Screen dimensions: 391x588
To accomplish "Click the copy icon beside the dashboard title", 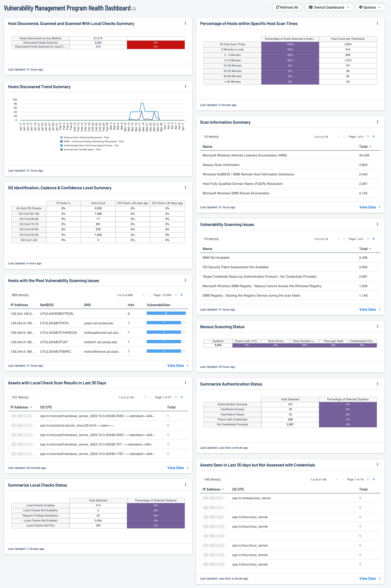I will tap(134, 9).
